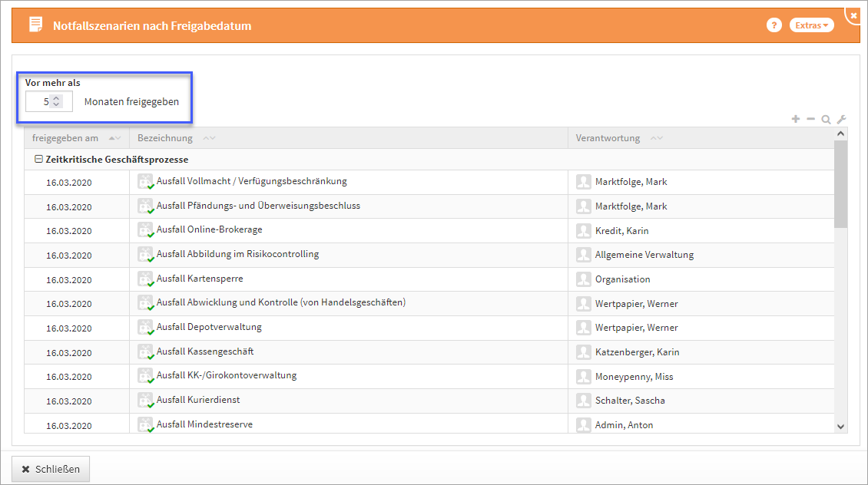
Task: Click the scenario icon beside 'Ausfall Kartensperre'
Action: click(146, 279)
